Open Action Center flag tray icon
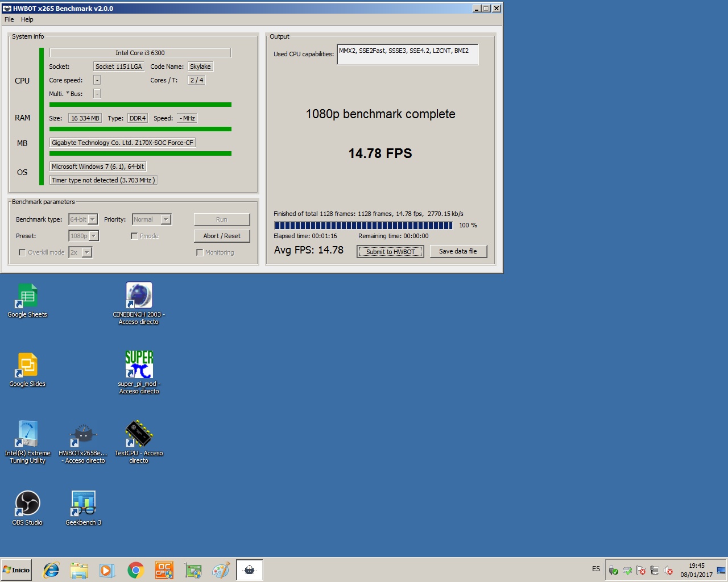Viewport: 728px width, 582px height. [x=641, y=570]
